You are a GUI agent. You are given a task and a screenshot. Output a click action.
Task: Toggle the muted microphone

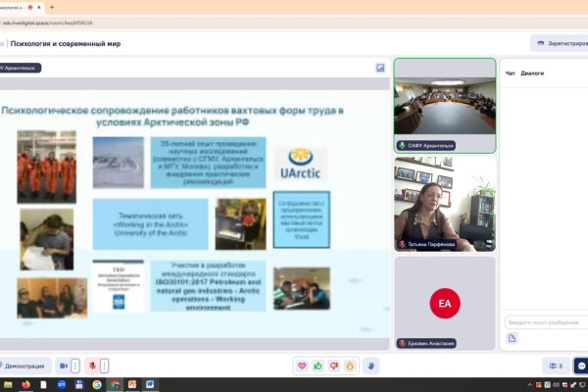pos(92,366)
